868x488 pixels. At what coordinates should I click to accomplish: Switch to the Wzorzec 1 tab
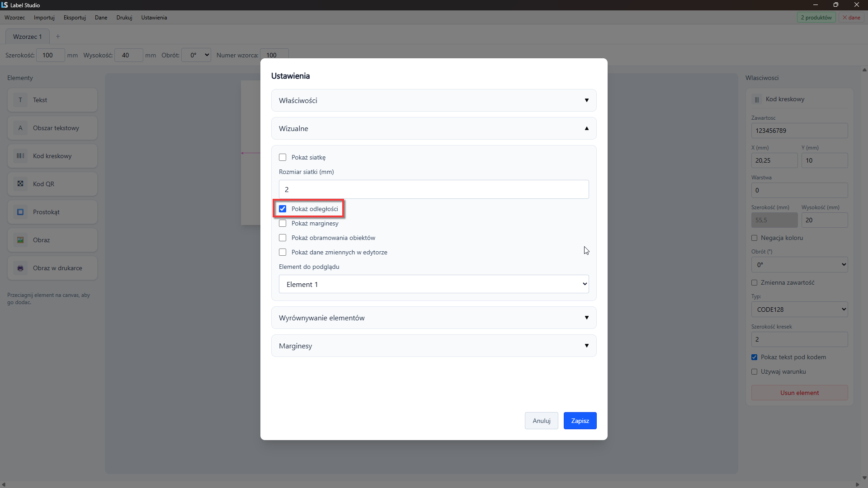pyautogui.click(x=27, y=37)
